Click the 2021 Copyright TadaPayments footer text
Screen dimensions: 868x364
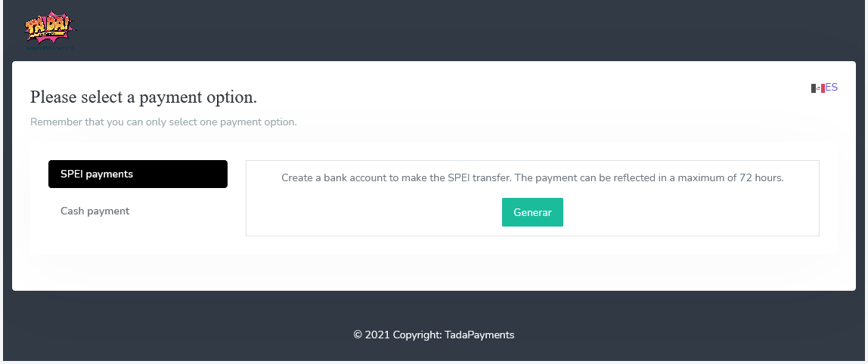(434, 335)
